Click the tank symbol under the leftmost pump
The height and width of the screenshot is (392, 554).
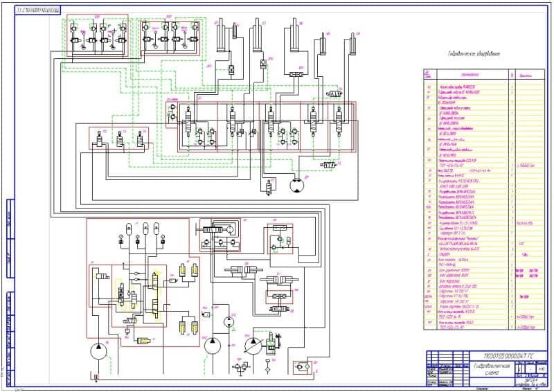95,377
